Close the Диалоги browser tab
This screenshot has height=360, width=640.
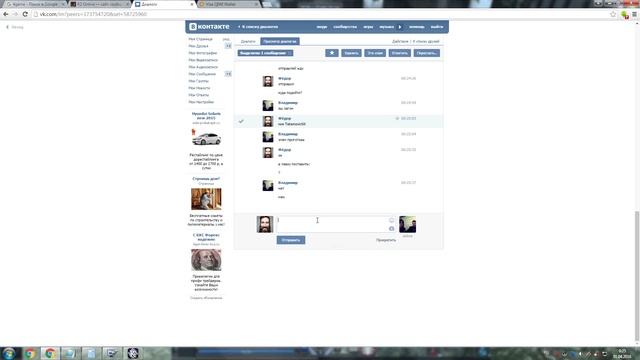tap(192, 4)
